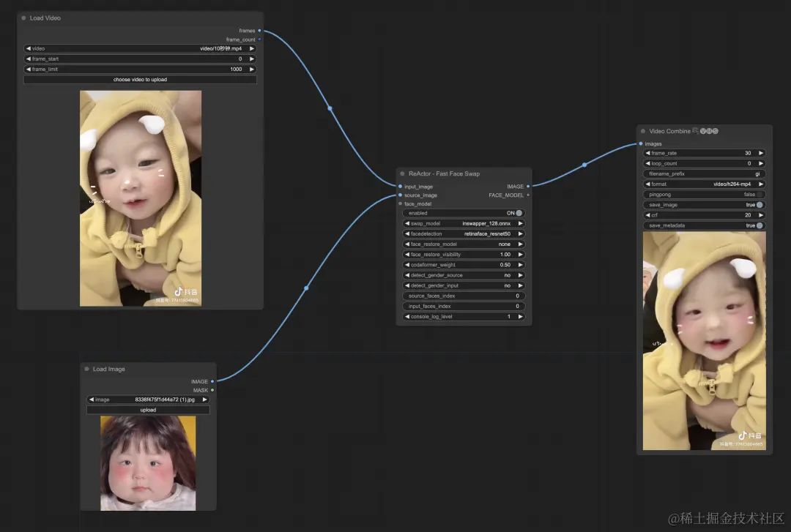Click the ReActor - Fast Face Swap title
Screen dimensions: 791x532
444,173
